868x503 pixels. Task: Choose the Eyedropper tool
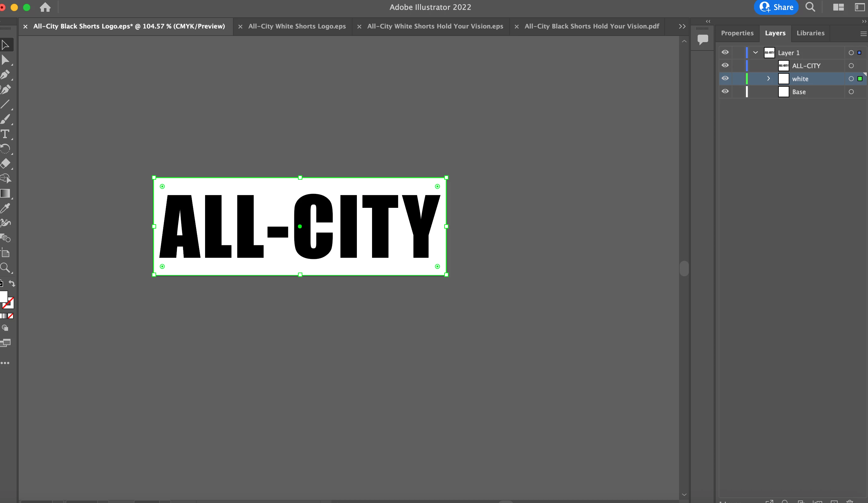[5, 208]
